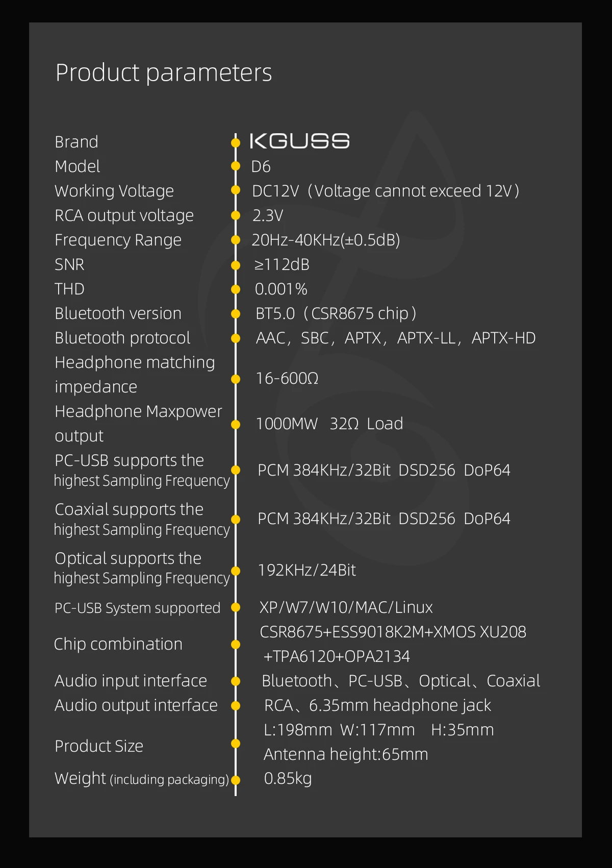Click the yellow bullet next to THD
Image resolution: width=612 pixels, height=868 pixels.
[x=236, y=289]
